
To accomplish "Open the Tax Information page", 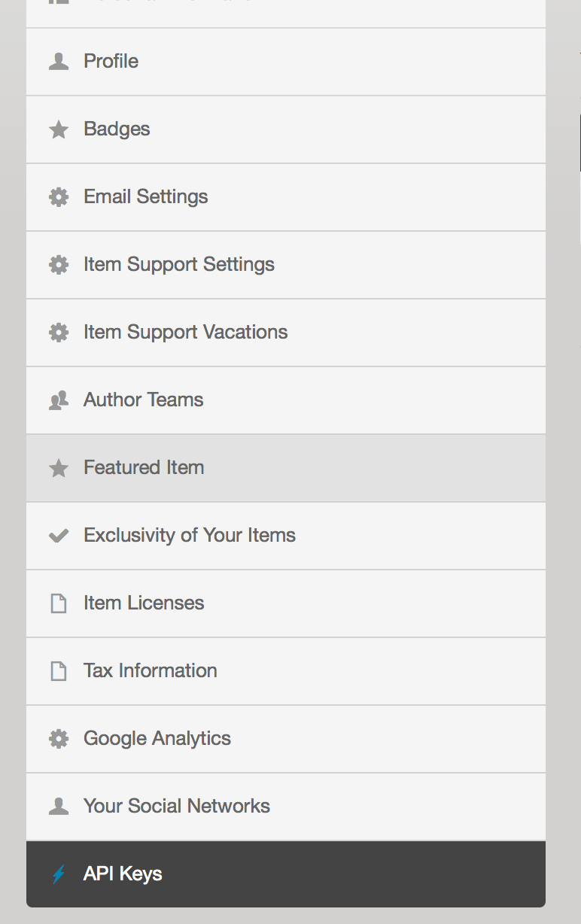I will click(x=150, y=671).
